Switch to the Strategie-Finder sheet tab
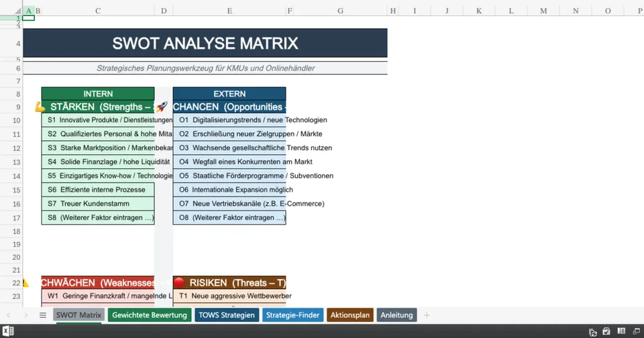Image resolution: width=644 pixels, height=338 pixels. pos(292,315)
